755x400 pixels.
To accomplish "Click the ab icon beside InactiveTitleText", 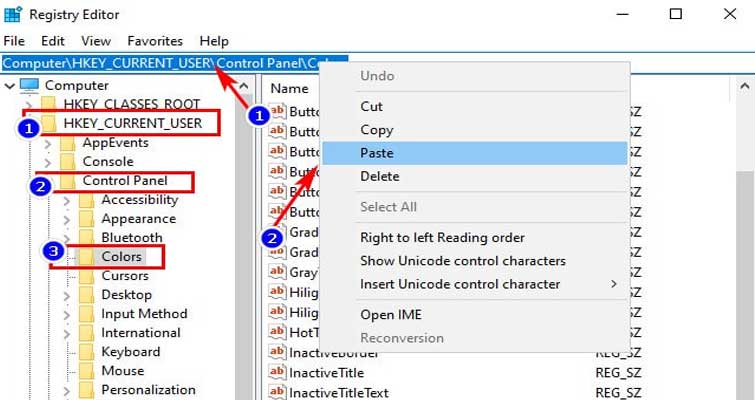I will pyautogui.click(x=277, y=392).
